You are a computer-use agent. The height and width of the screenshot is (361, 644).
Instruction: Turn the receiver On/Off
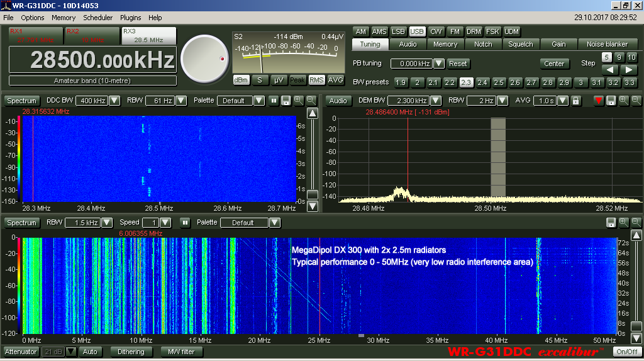pyautogui.click(x=627, y=352)
